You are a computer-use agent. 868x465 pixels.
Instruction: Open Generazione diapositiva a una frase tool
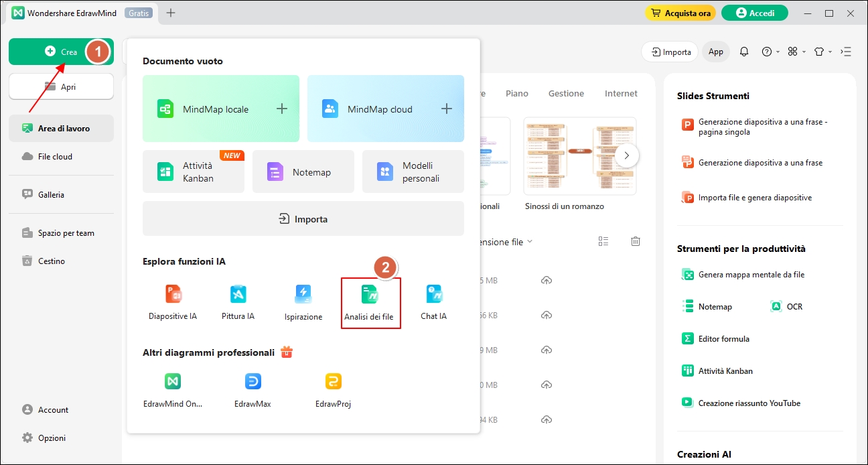(x=752, y=162)
